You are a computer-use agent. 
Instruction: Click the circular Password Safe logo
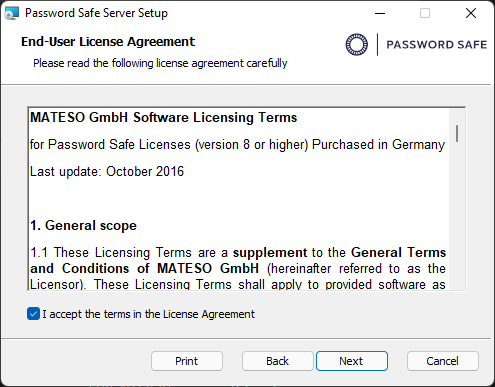[x=357, y=44]
